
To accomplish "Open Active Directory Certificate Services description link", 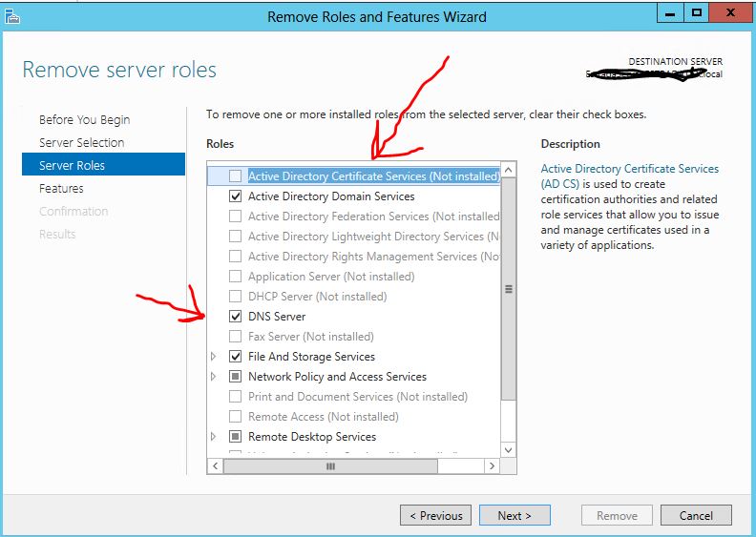I will [630, 176].
